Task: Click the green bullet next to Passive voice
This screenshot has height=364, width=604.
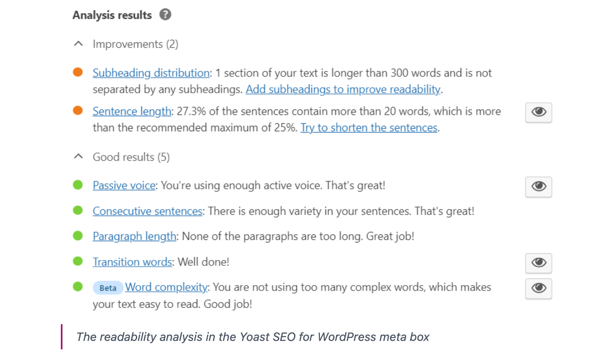Action: (78, 185)
